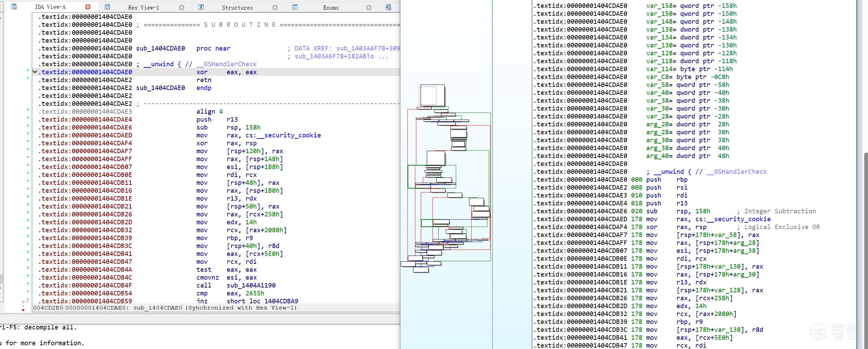Follow the sub_1404A1190 call target

click(x=251, y=285)
